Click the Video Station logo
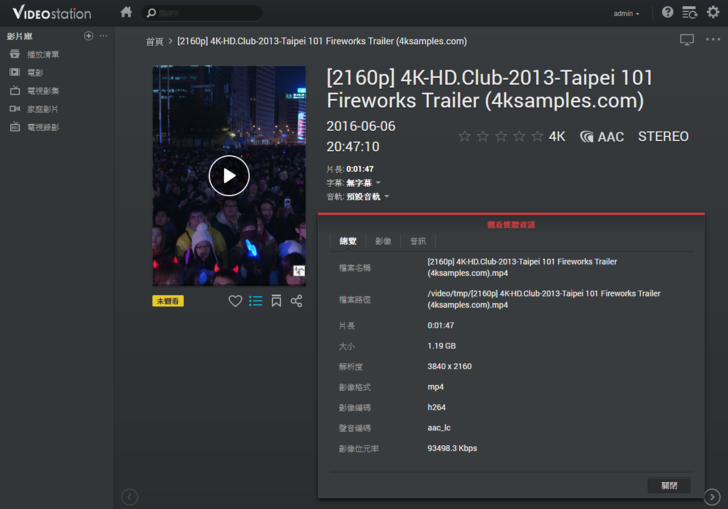 52,13
